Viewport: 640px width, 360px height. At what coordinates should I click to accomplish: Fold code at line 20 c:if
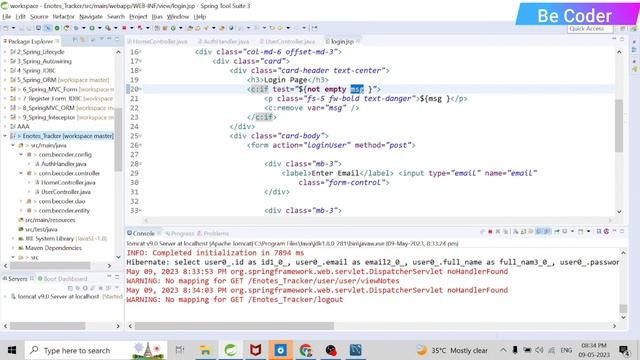[x=140, y=89]
